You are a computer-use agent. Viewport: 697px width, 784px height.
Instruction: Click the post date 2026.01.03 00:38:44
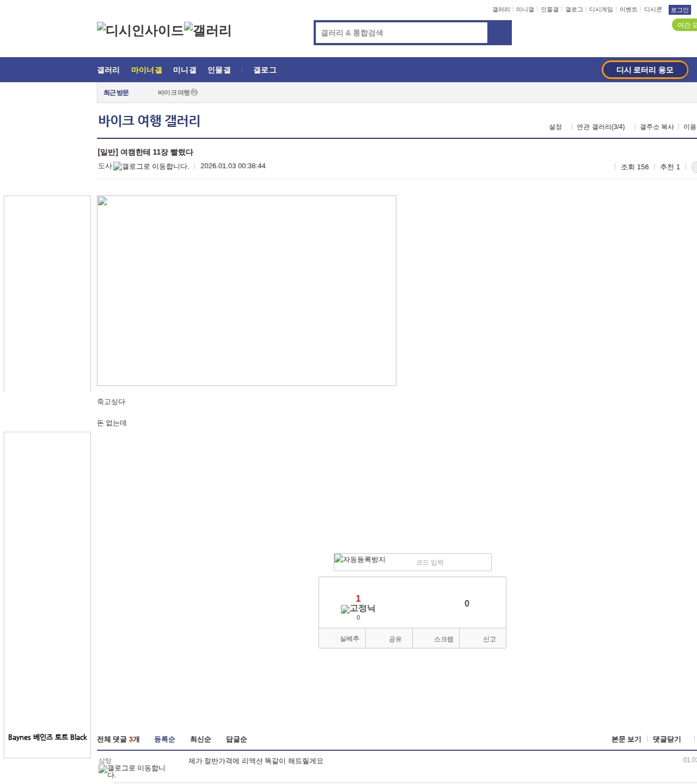point(233,166)
